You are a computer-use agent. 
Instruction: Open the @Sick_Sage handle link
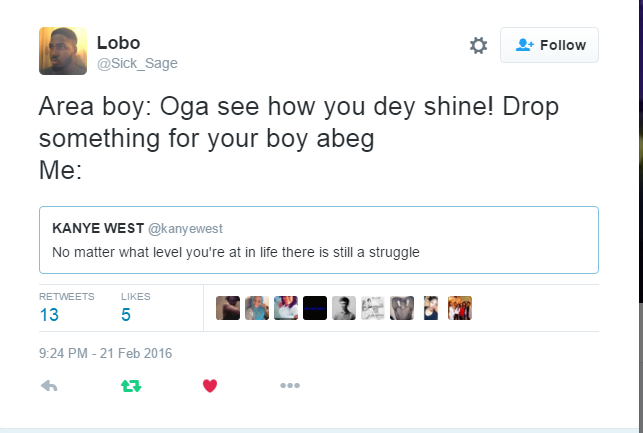pos(137,63)
